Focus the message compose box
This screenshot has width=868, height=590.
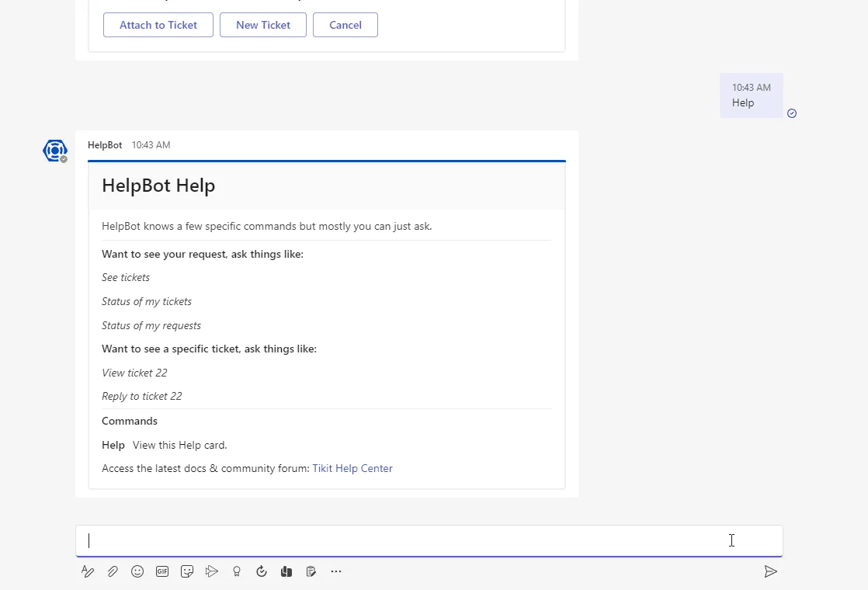coord(429,540)
